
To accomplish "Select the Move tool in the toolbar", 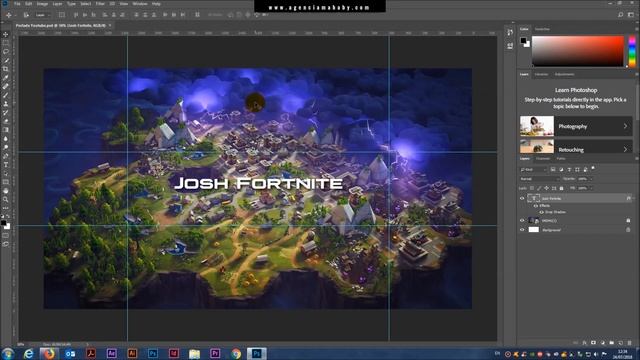I will (x=6, y=35).
